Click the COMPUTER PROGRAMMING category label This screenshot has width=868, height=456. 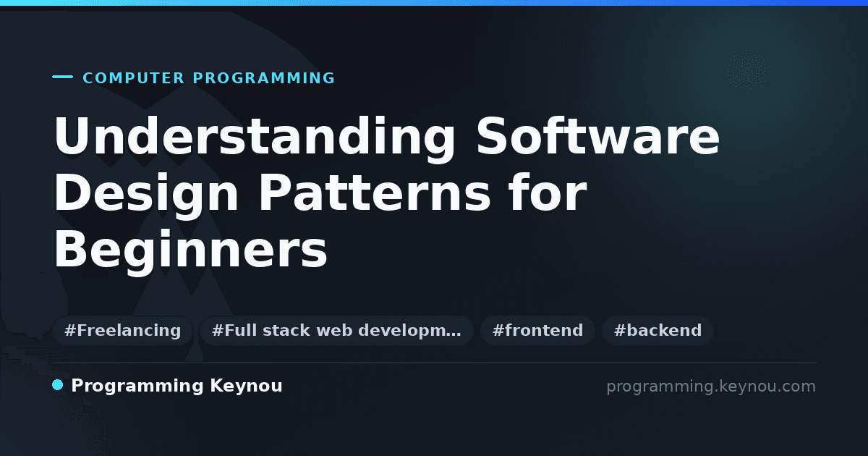(209, 78)
